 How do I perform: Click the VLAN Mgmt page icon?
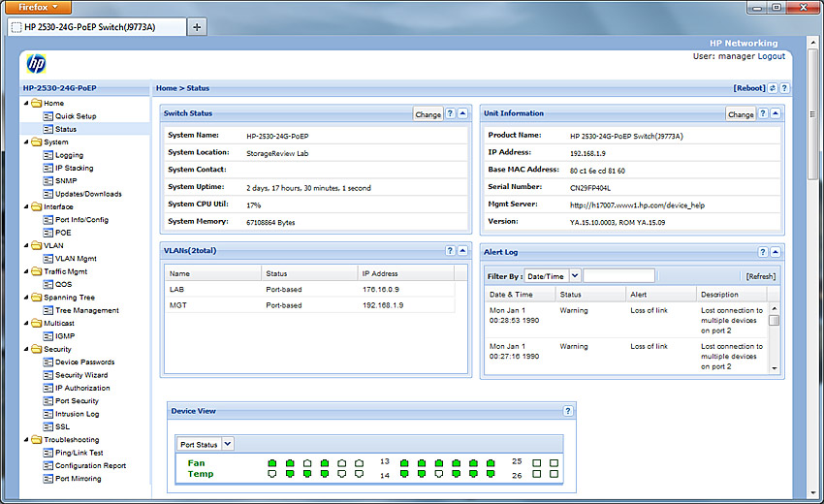48,259
